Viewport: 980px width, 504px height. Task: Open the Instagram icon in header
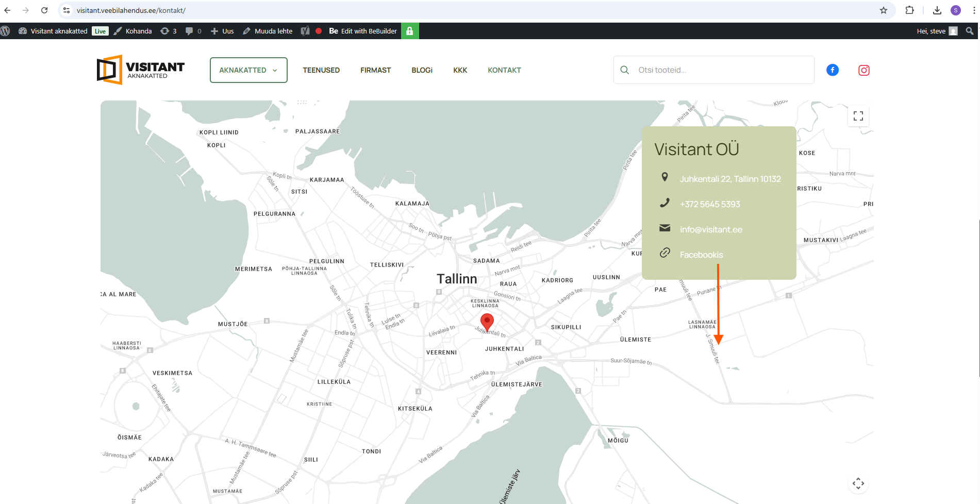[x=863, y=70]
